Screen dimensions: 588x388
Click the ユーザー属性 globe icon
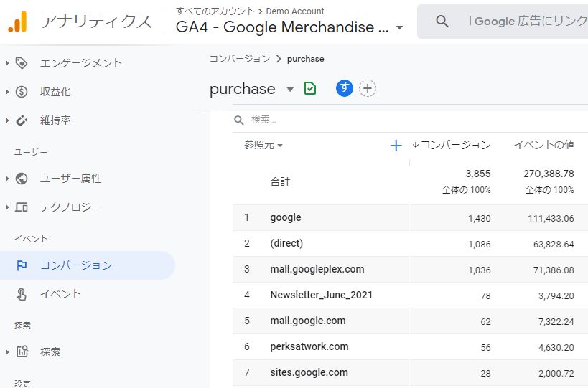point(22,179)
